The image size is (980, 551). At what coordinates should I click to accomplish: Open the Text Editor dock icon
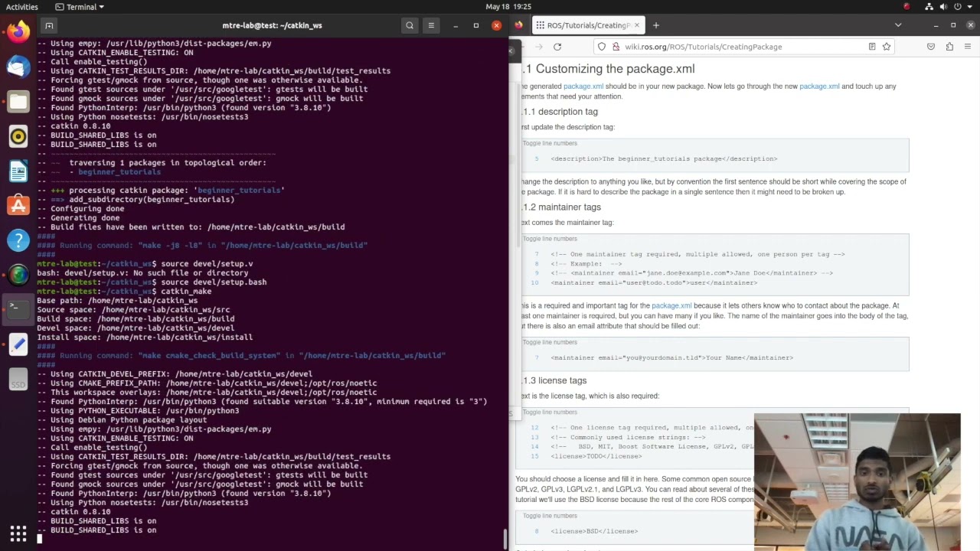pyautogui.click(x=18, y=344)
